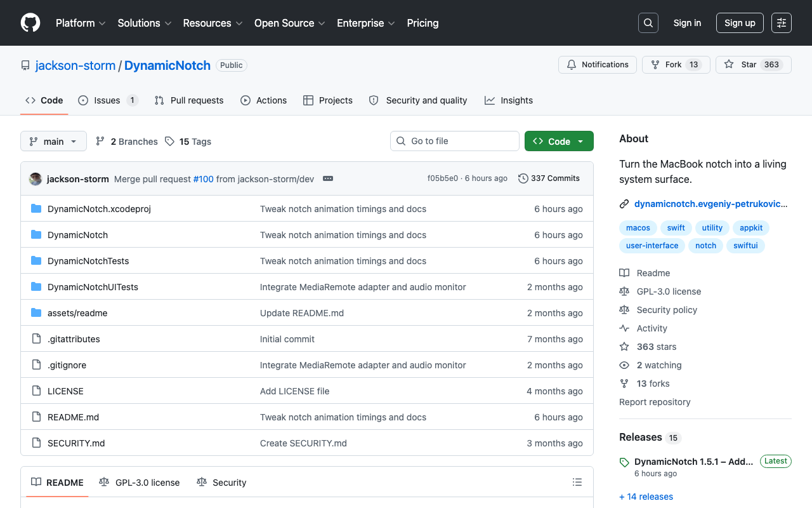View the 15 Tags link

[x=188, y=142]
